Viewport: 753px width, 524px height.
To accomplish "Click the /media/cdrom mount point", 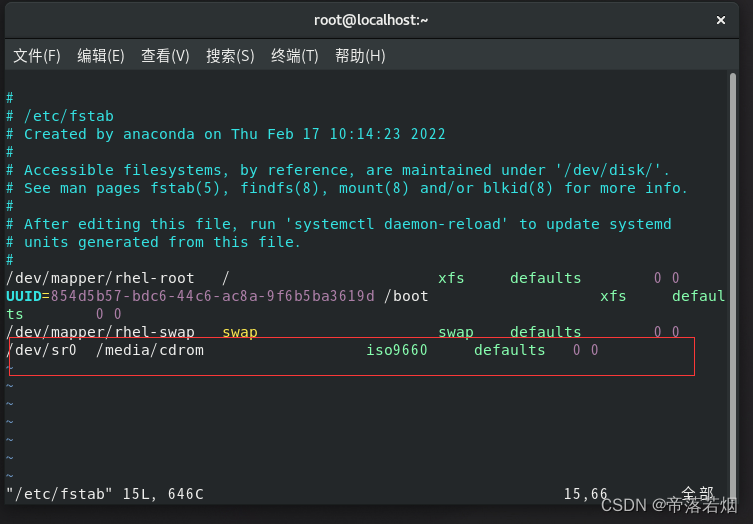I will pyautogui.click(x=150, y=350).
